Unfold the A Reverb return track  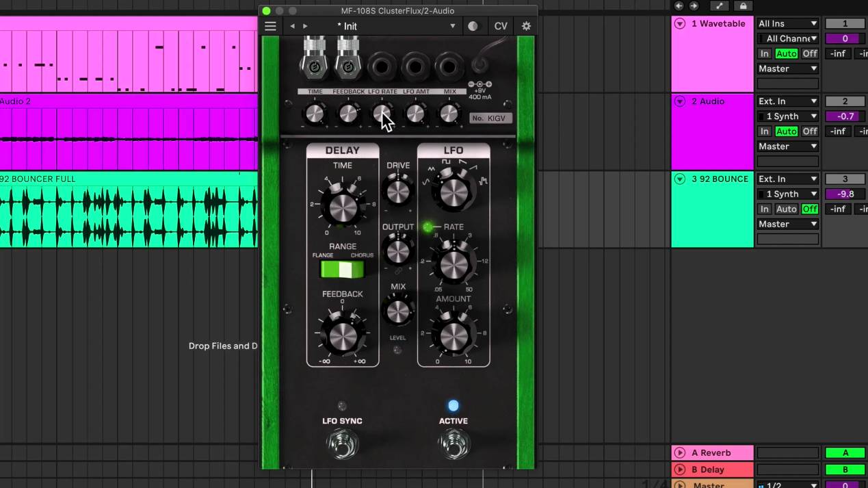click(679, 452)
